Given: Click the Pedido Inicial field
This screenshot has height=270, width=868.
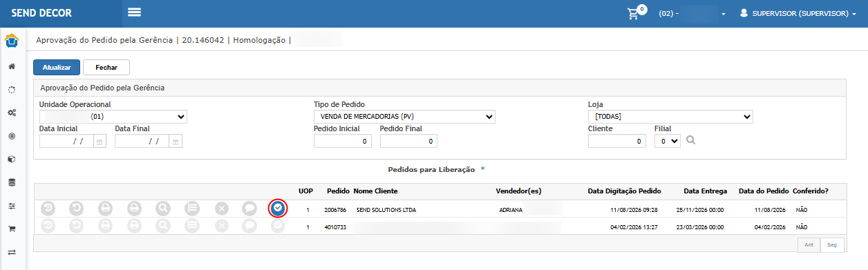Looking at the screenshot, I should (x=343, y=142).
